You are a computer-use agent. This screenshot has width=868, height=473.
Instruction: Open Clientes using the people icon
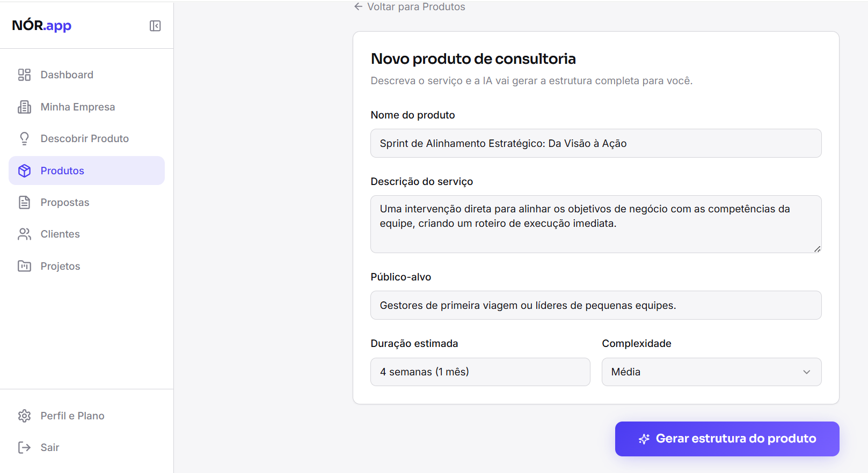[24, 234]
